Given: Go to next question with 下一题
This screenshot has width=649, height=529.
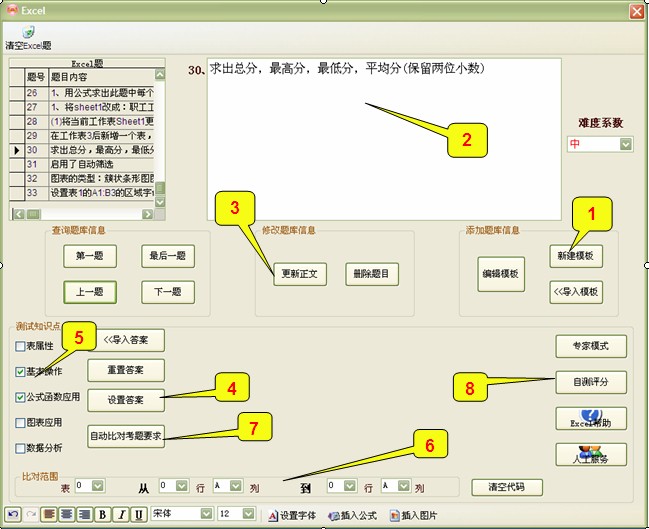Looking at the screenshot, I should [168, 292].
